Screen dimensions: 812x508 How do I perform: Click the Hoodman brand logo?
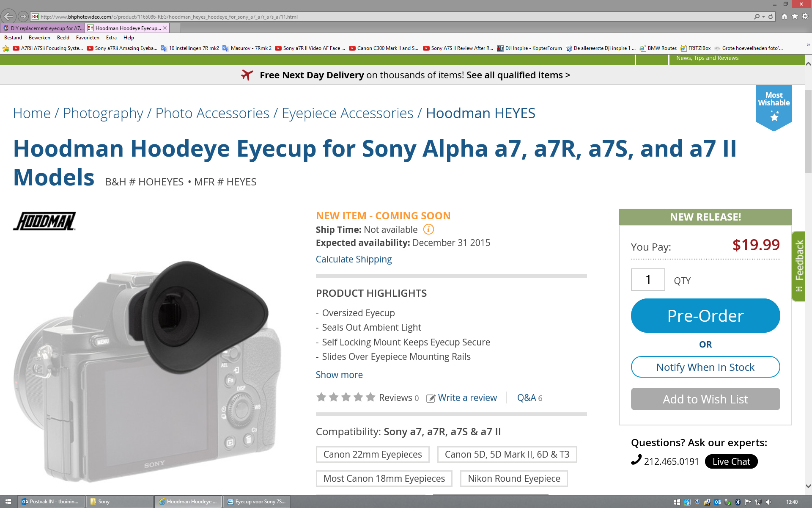pyautogui.click(x=44, y=221)
